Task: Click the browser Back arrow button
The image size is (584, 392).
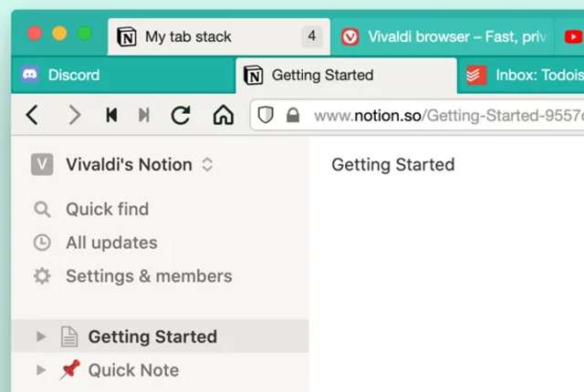Action: pos(33,115)
